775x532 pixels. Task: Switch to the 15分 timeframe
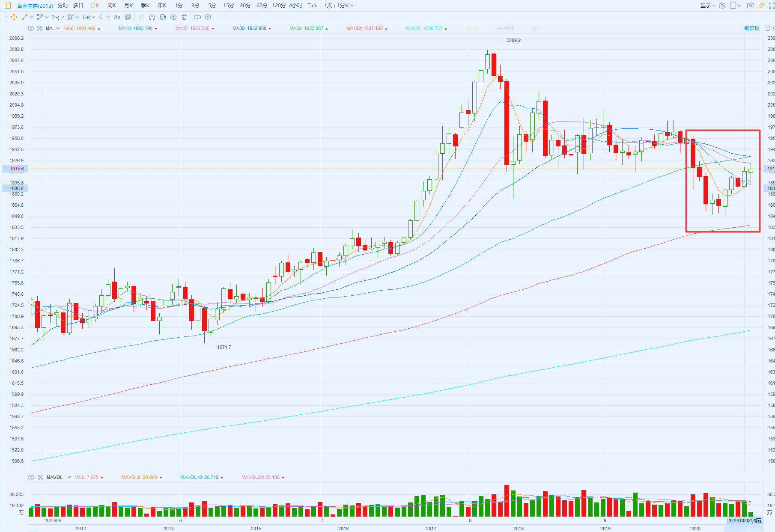pyautogui.click(x=229, y=6)
